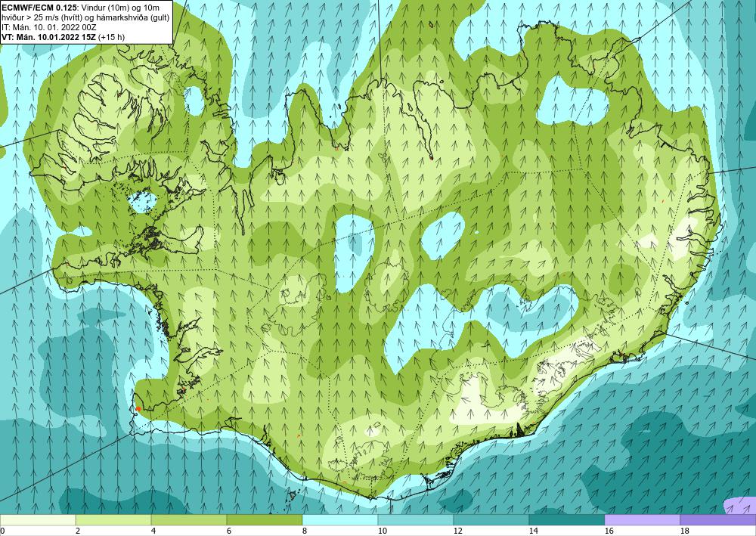
Task: Click the 12–14 m/s teal legend swatch
Action: click(491, 520)
